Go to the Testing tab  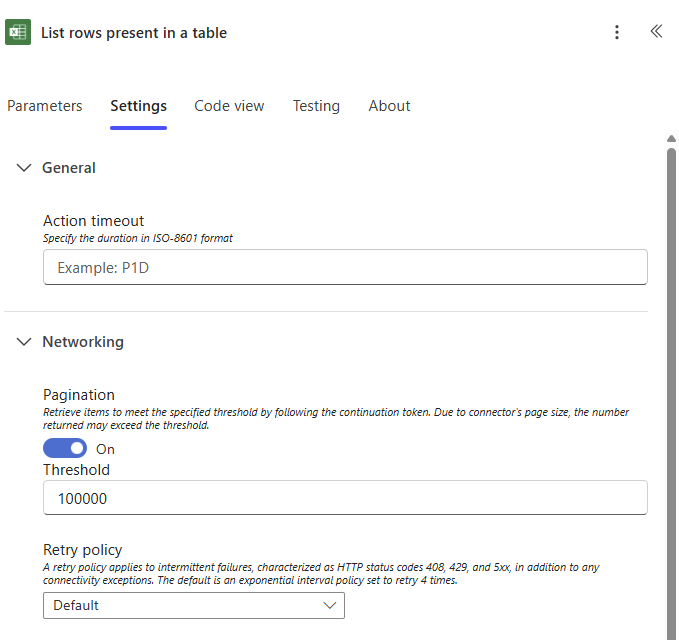click(x=316, y=106)
